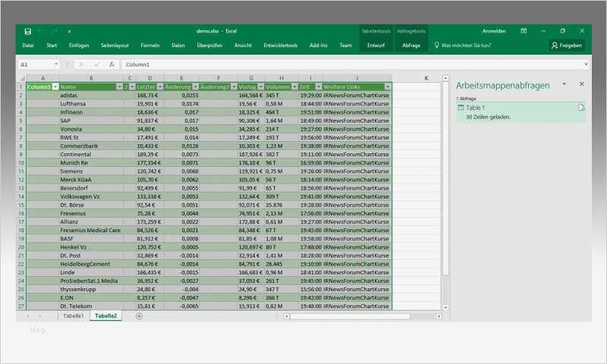The image size is (607, 364).
Task: Open the Letzter column filter dropdown
Action: tap(160, 86)
